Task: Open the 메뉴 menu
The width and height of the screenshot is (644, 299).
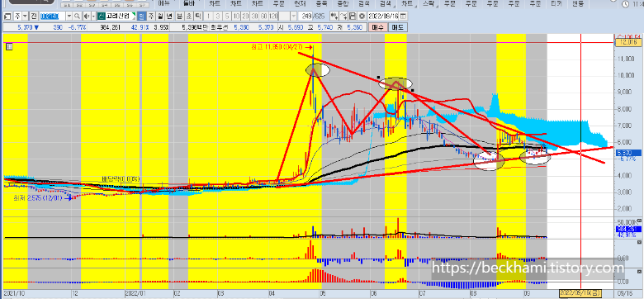Action: click(x=164, y=3)
